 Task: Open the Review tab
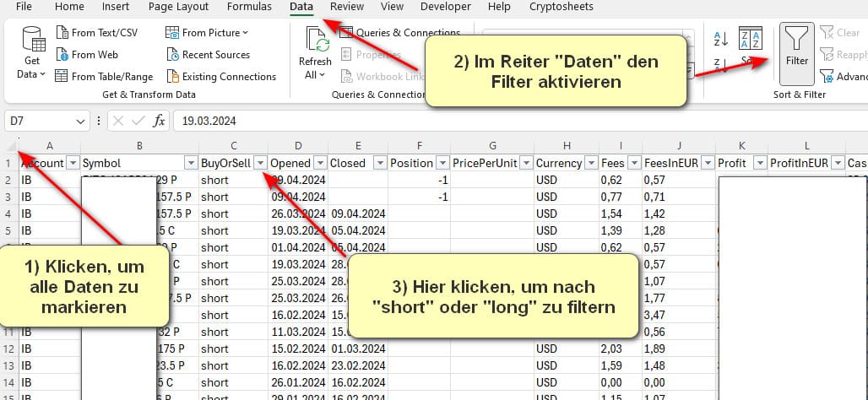347,7
